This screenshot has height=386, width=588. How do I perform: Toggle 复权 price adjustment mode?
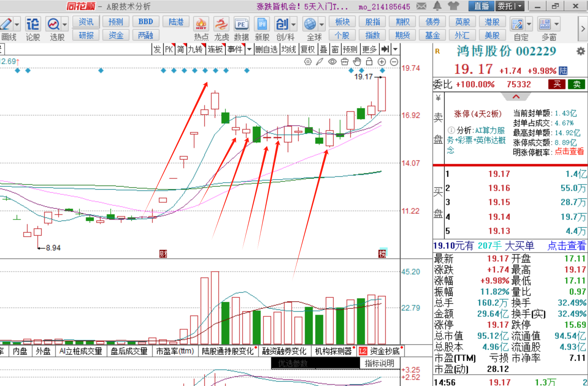(x=307, y=49)
